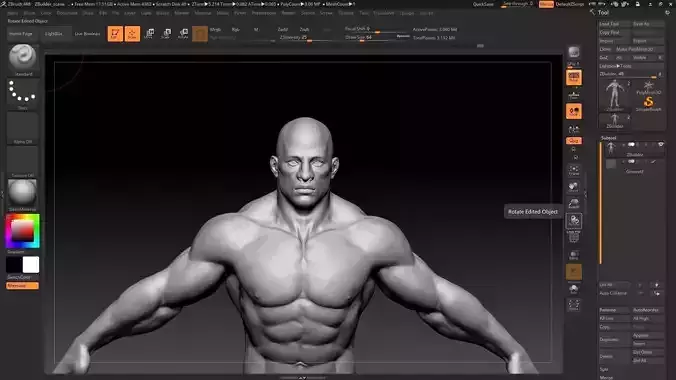The image size is (676, 380).
Task: Toggle the orange Xyz rotation mode
Action: (574, 141)
